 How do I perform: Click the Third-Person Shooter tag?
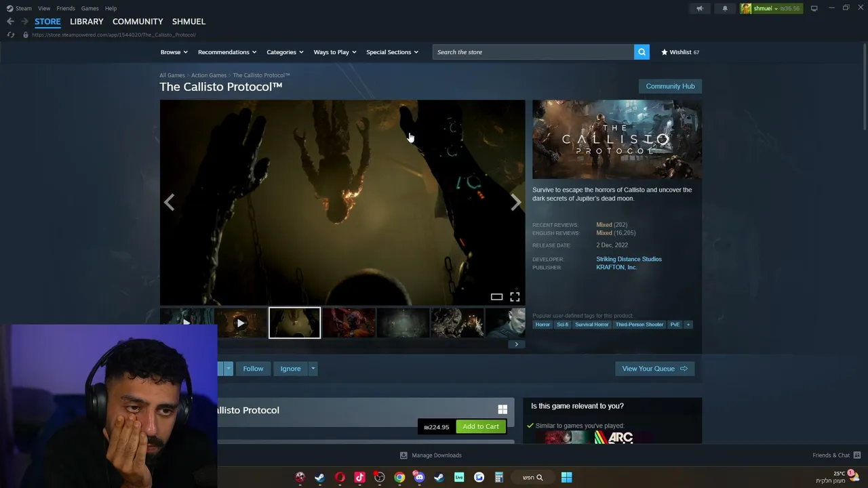coord(639,325)
